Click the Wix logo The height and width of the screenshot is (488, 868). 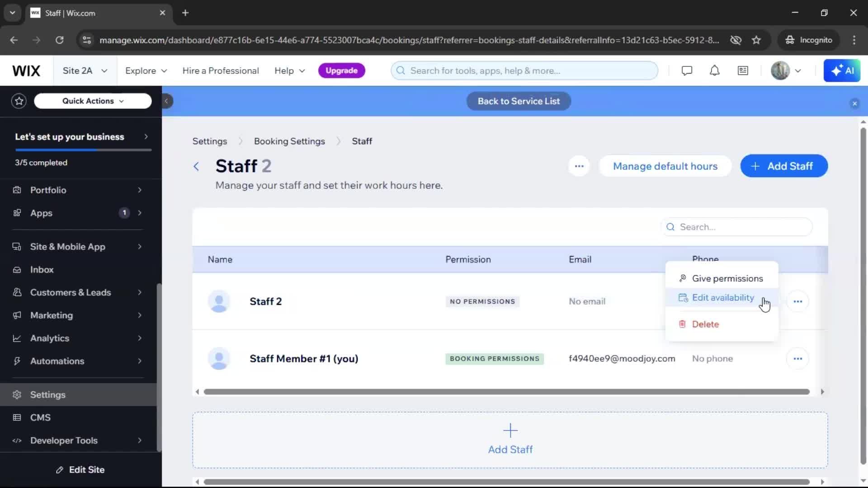pos(26,71)
